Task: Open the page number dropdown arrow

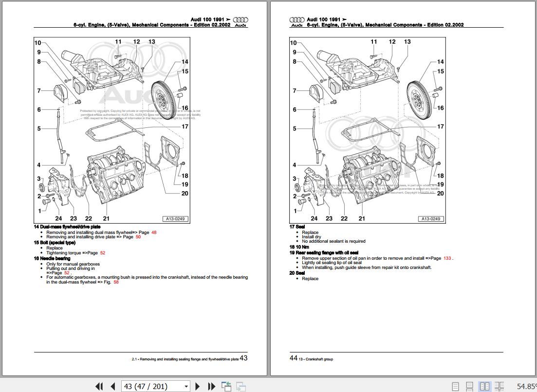Action: (186, 386)
